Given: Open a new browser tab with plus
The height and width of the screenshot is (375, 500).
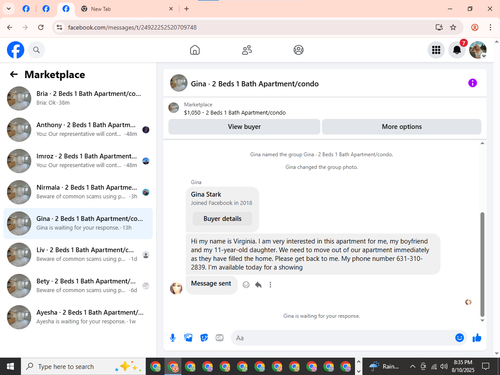Looking at the screenshot, I should click(187, 9).
